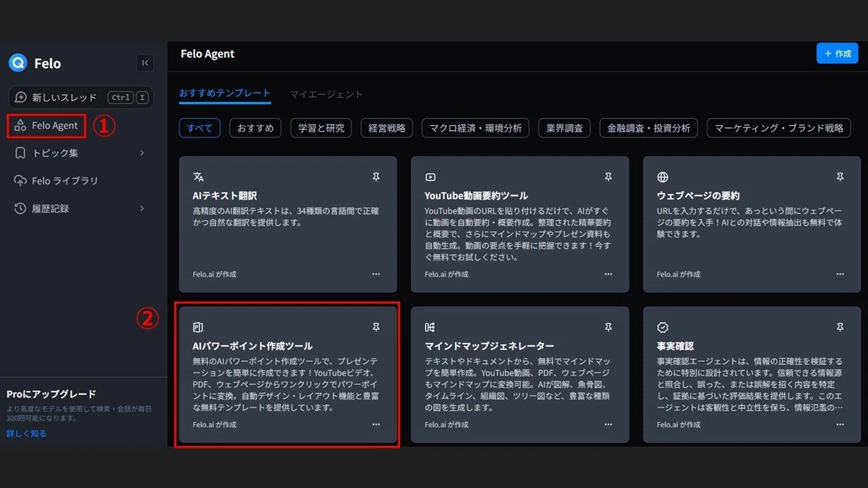Click the YouTube play icon on card
This screenshot has width=868, height=488.
pos(430,177)
